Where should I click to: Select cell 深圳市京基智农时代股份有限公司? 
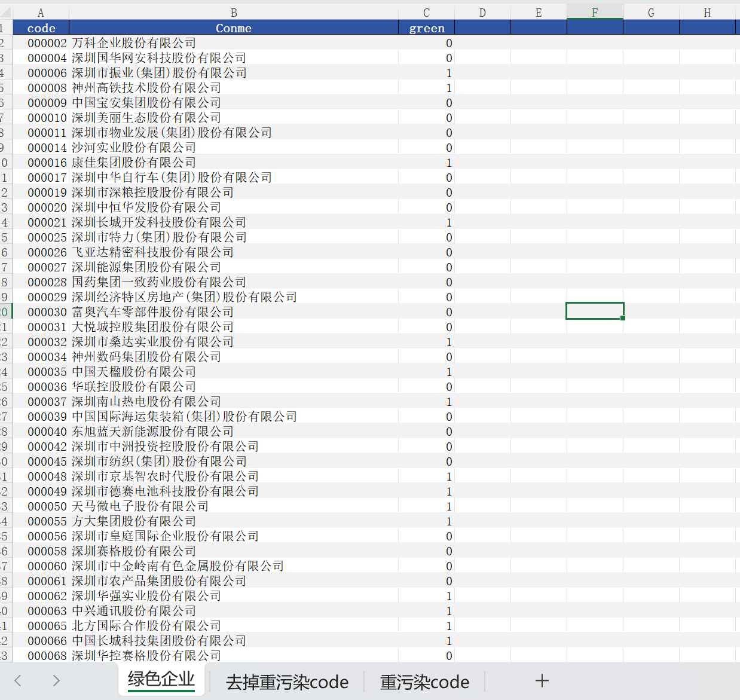pyautogui.click(x=234, y=476)
